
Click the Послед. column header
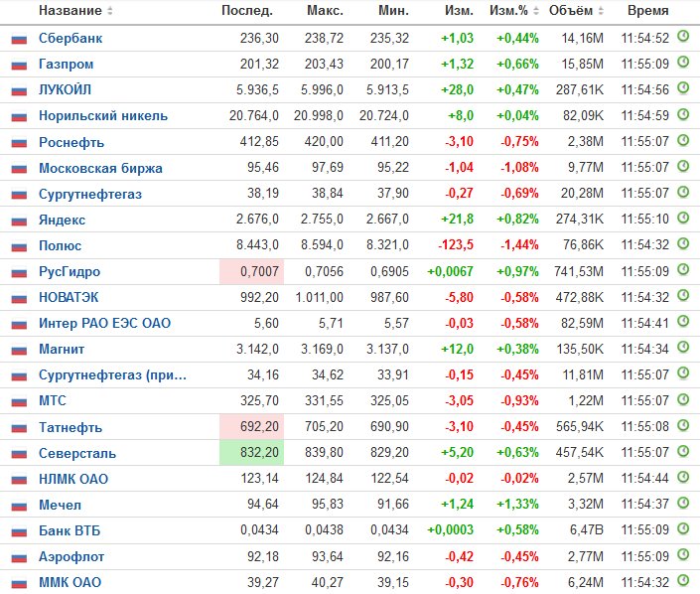(247, 11)
